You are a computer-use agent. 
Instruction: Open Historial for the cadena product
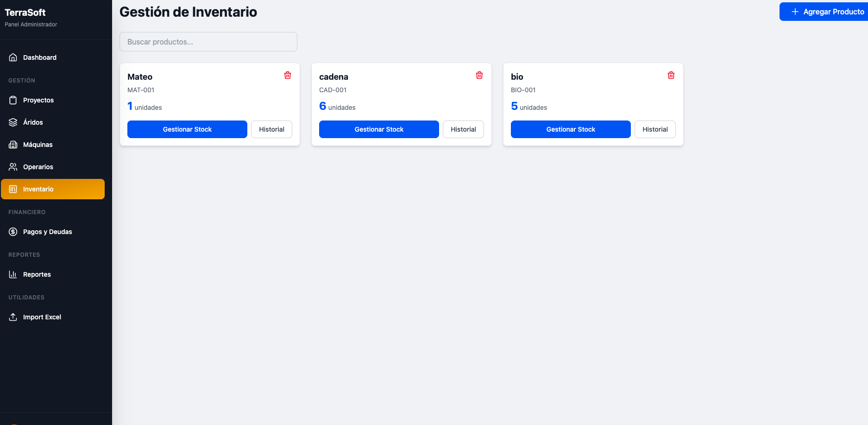pos(463,129)
